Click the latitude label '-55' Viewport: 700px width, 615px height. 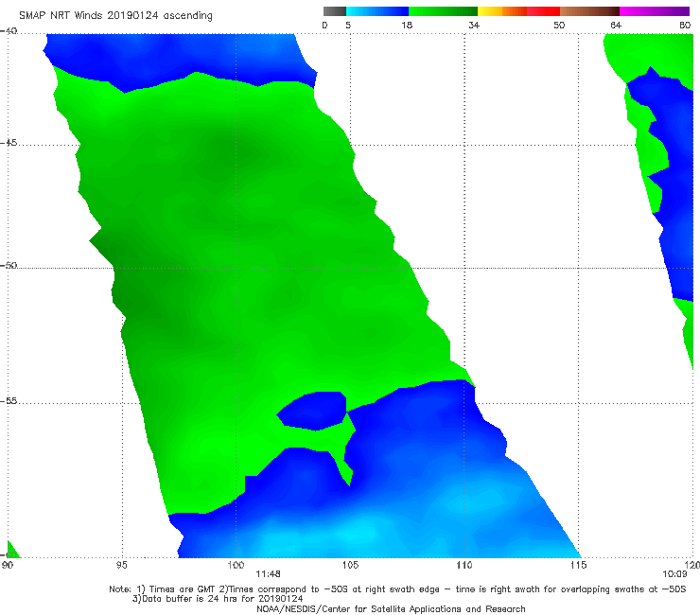9,401
